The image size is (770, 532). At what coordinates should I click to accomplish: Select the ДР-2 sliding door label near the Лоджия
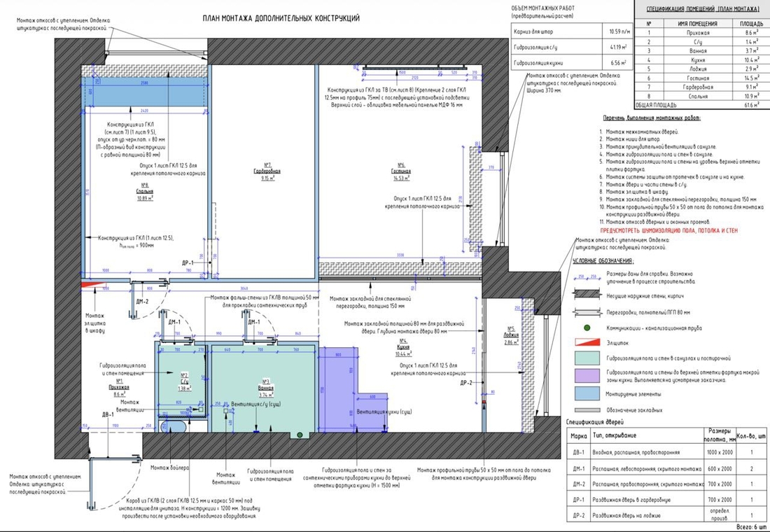tap(466, 383)
